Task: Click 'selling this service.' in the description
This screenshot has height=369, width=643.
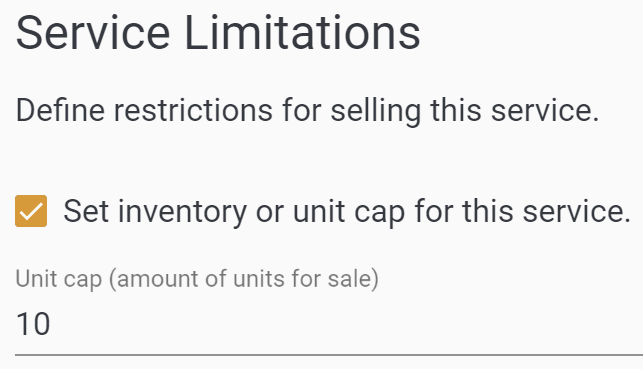Action: click(465, 111)
